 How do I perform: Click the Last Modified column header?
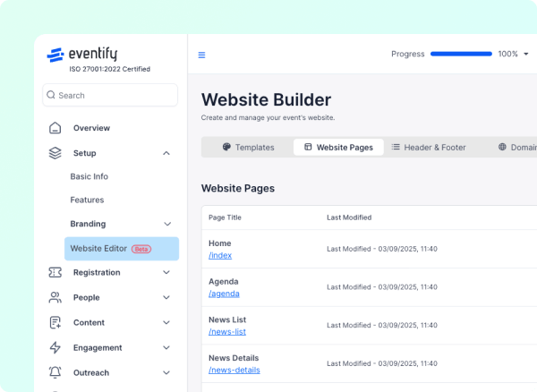coord(349,217)
